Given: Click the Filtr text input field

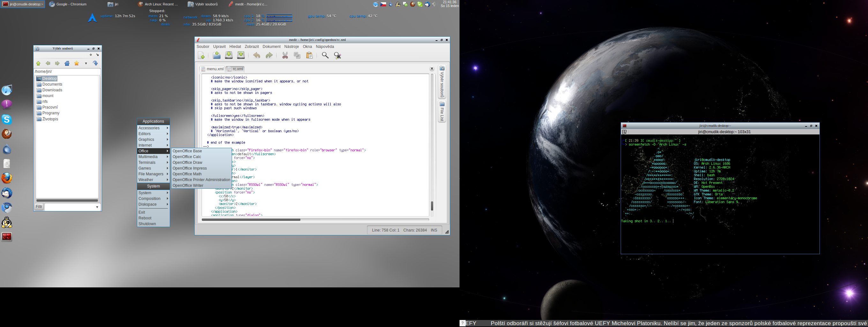Looking at the screenshot, I should (70, 207).
